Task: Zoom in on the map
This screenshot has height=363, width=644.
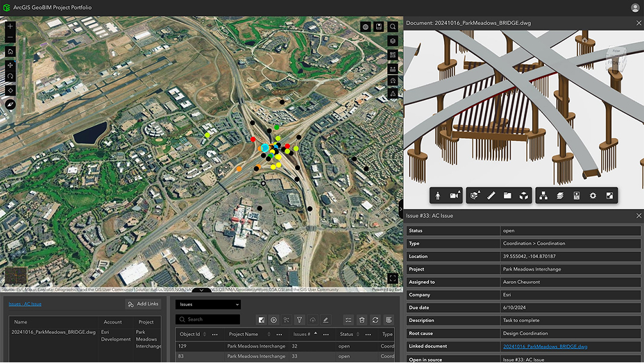Action: point(10,26)
